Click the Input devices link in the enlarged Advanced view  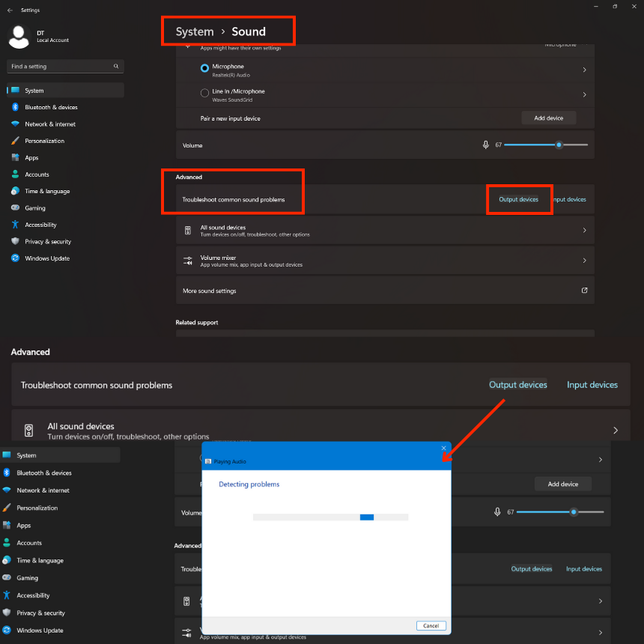pyautogui.click(x=592, y=385)
